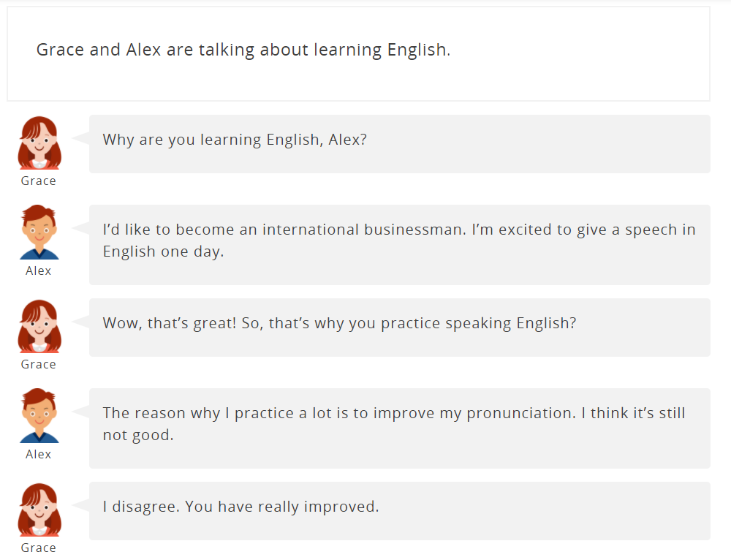Click Alex's avatar beside the businessman message
The image size is (731, 560).
pyautogui.click(x=39, y=232)
